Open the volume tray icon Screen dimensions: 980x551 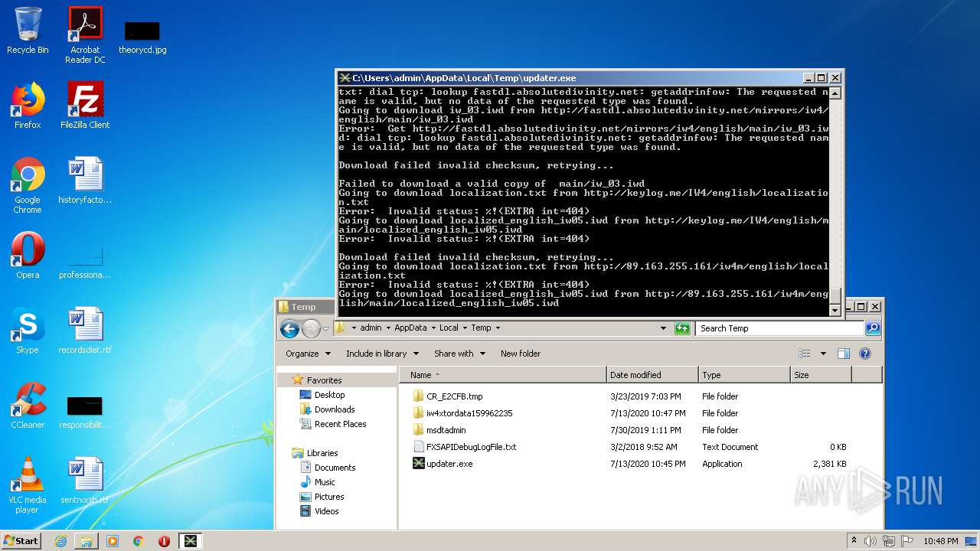871,541
